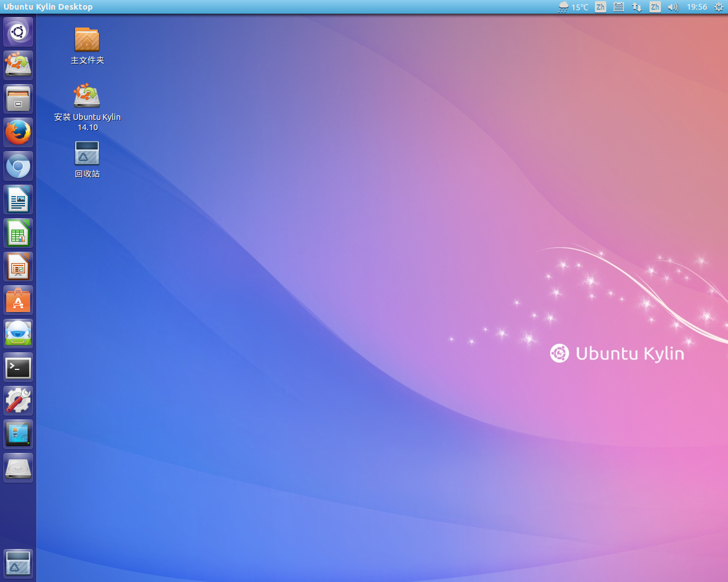The width and height of the screenshot is (728, 582).
Task: Open Ubuntu Software Center
Action: pyautogui.click(x=18, y=300)
